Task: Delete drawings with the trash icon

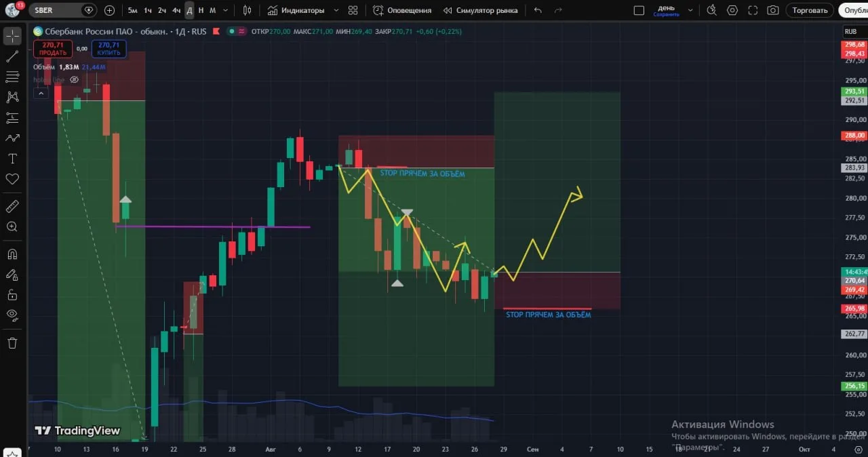Action: 12,343
